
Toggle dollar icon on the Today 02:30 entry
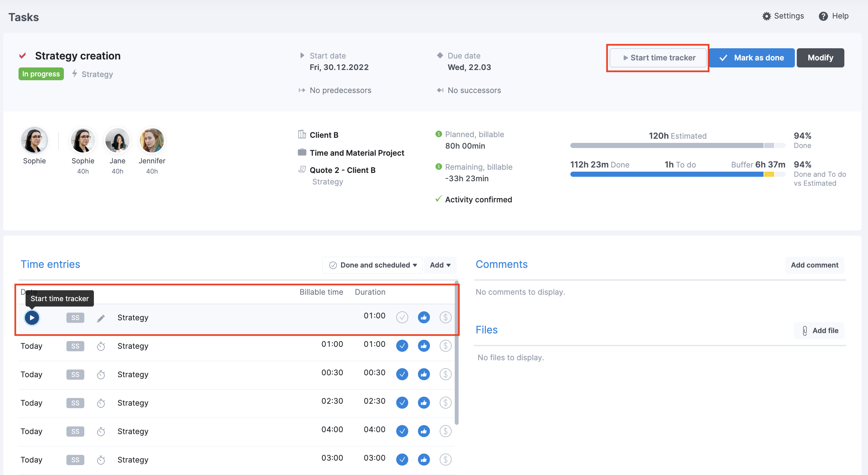[445, 402]
